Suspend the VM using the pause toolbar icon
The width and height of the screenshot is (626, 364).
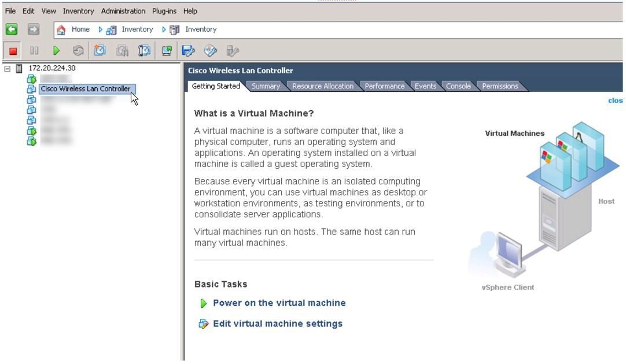[34, 51]
